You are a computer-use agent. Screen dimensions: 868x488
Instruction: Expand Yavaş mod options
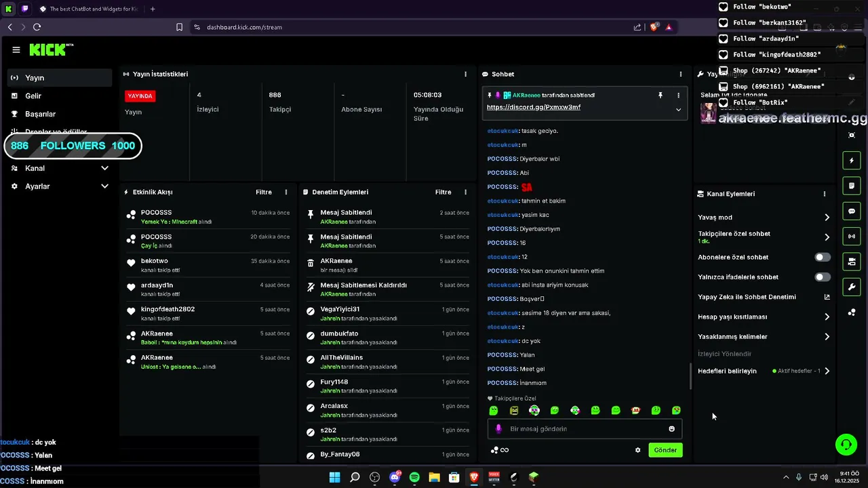tap(827, 218)
